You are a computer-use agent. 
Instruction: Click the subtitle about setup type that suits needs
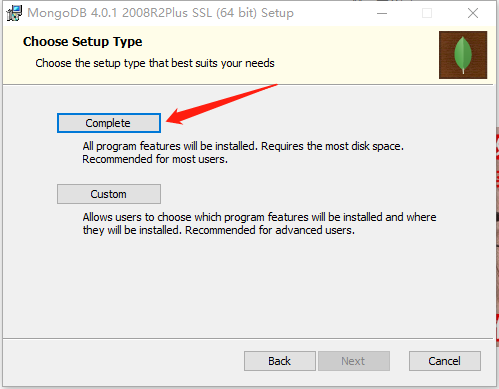155,63
